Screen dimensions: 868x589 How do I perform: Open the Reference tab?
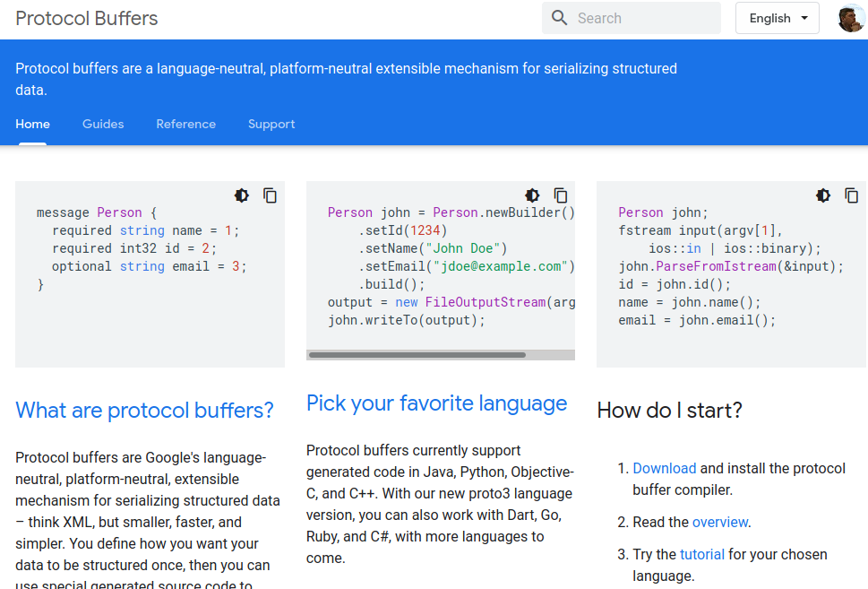[186, 124]
